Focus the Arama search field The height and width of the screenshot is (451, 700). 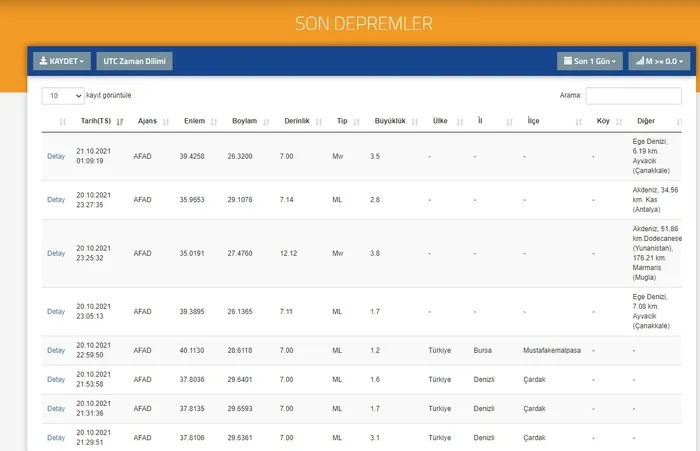(633, 96)
